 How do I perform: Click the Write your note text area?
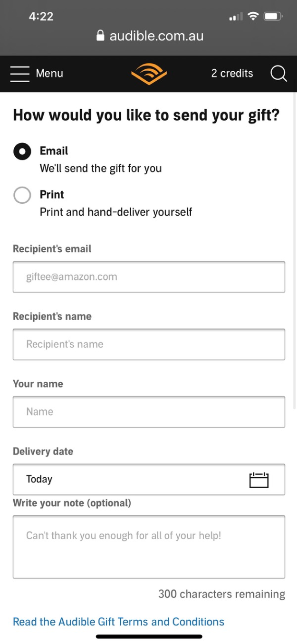pos(149,547)
